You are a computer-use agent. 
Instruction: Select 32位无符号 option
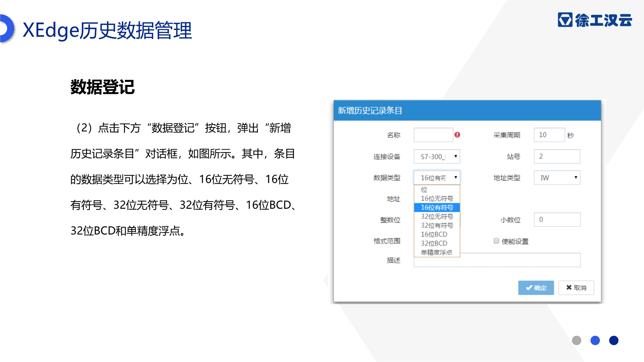437,217
